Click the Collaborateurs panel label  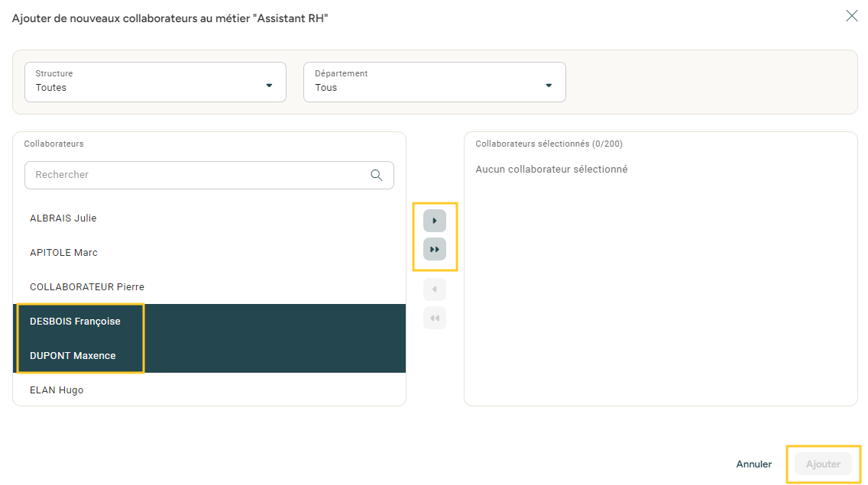[x=53, y=144]
